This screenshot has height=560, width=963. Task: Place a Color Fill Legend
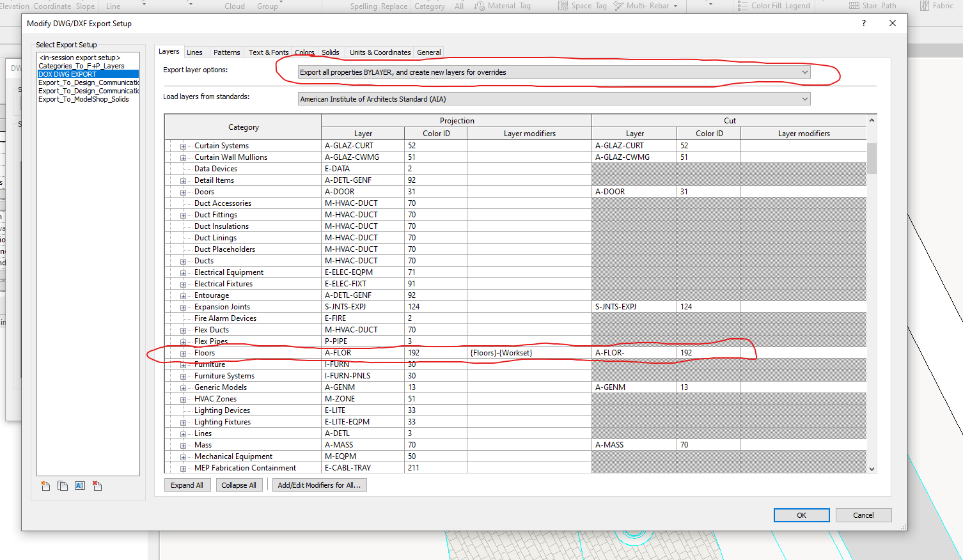[774, 6]
